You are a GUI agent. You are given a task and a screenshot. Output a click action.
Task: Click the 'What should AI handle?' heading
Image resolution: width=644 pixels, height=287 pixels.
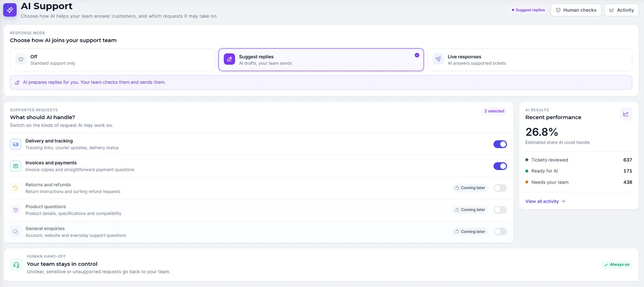[42, 117]
